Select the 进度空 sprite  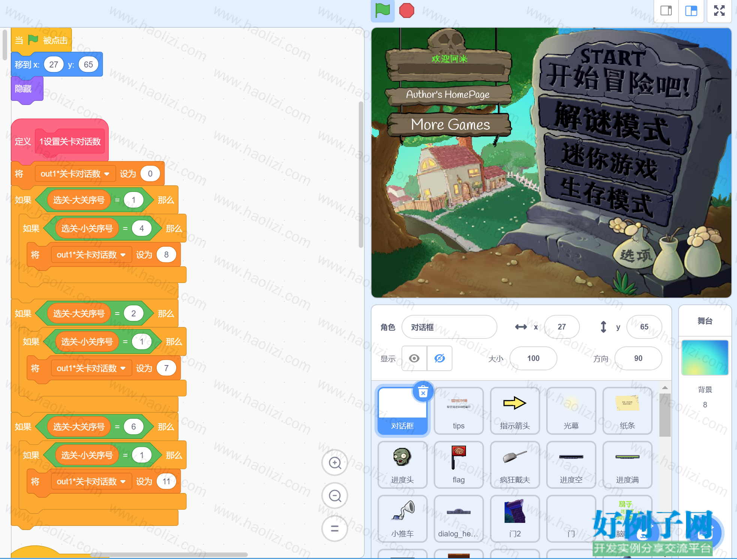571,465
